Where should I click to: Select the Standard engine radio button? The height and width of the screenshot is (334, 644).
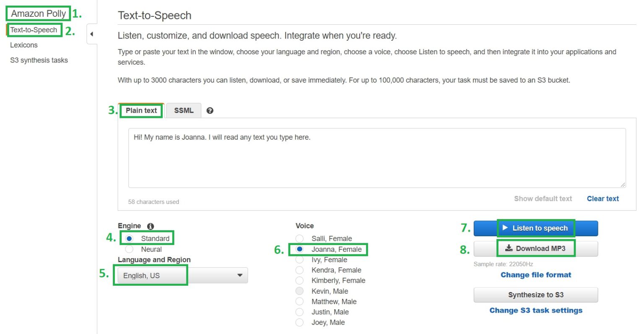click(129, 238)
